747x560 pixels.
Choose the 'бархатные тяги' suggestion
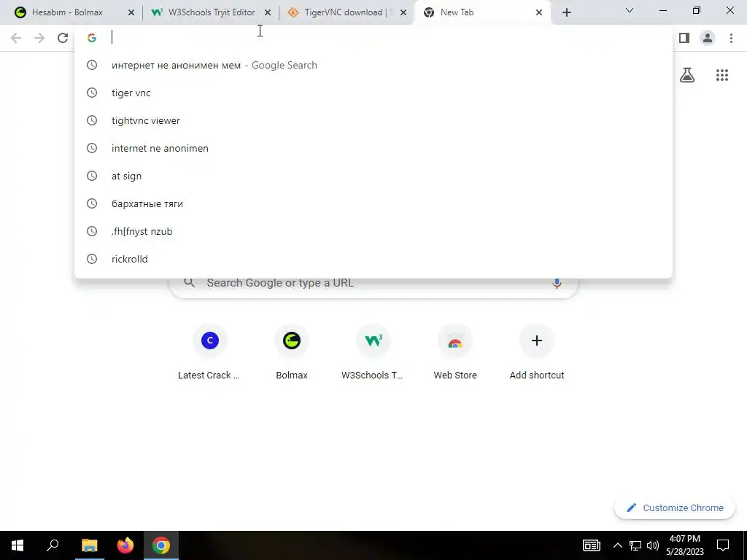pos(373,203)
